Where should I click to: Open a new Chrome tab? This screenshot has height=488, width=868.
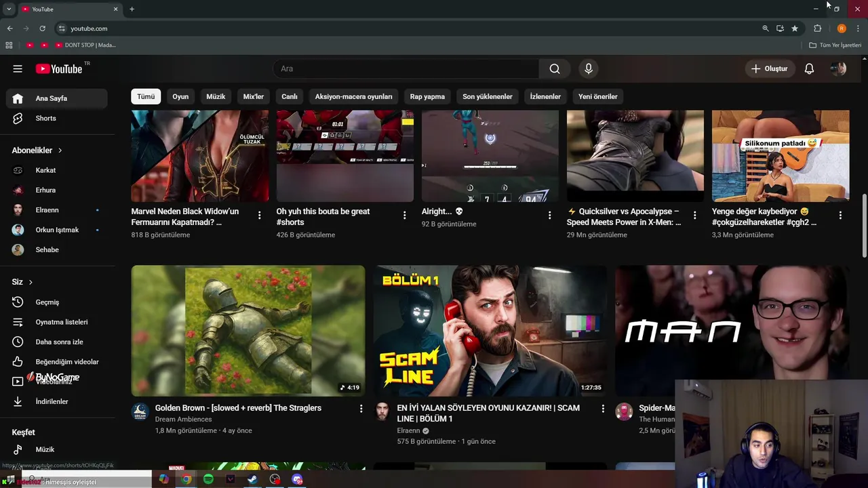(x=132, y=9)
